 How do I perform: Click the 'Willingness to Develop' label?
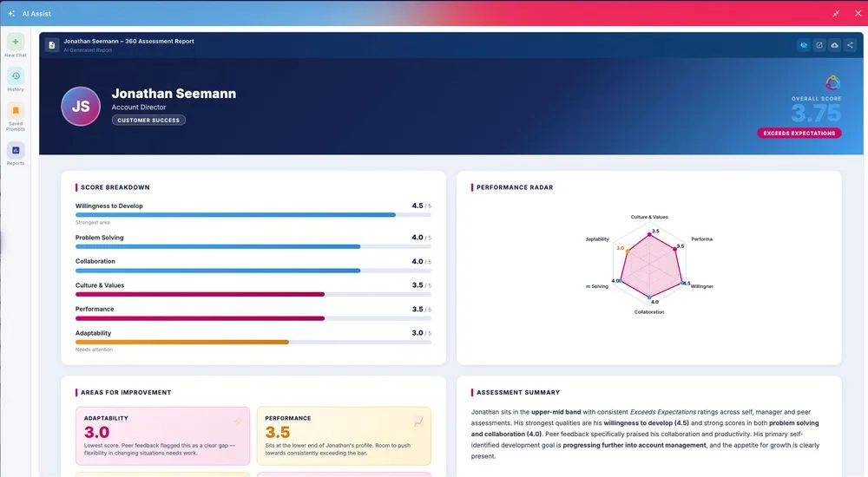pyautogui.click(x=109, y=206)
